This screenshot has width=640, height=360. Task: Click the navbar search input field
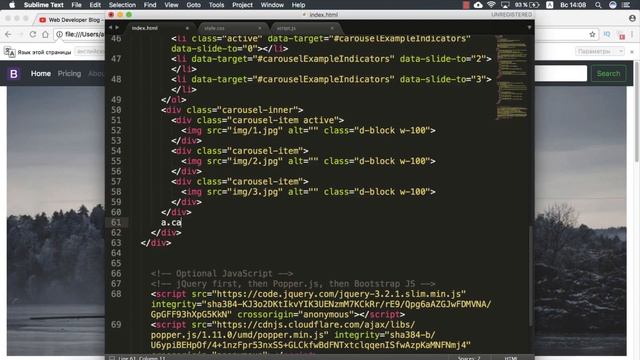click(561, 73)
